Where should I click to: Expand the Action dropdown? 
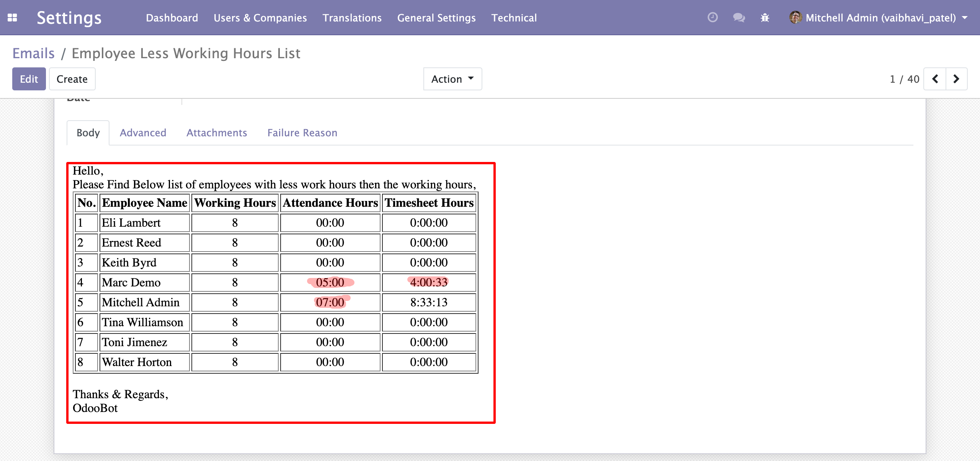click(452, 79)
